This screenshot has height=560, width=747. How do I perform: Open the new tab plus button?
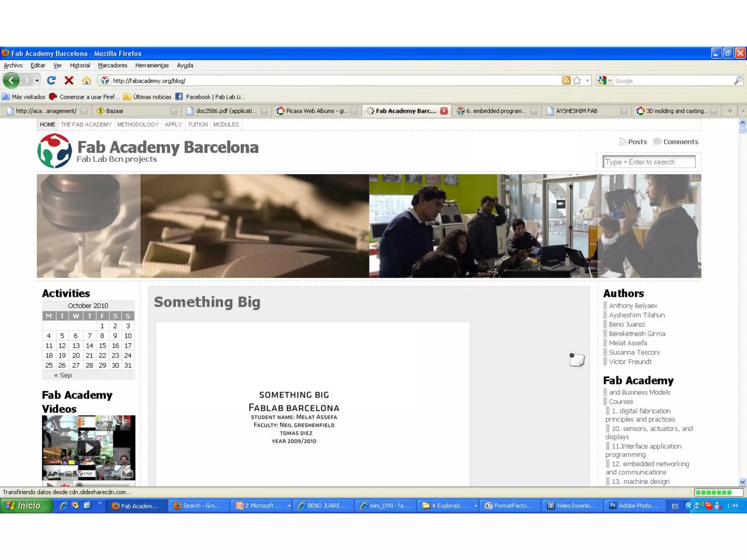(730, 111)
